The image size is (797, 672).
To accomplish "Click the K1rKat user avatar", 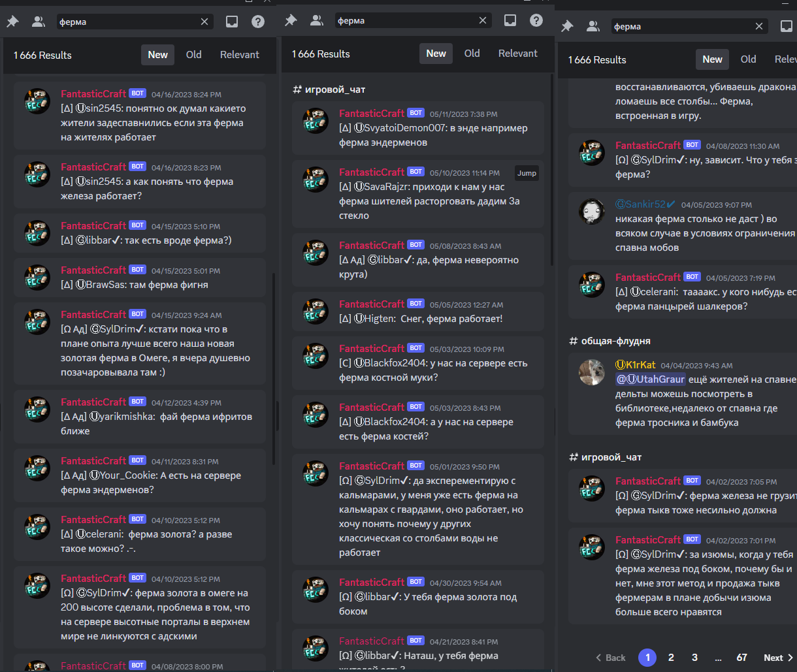I will 592,372.
